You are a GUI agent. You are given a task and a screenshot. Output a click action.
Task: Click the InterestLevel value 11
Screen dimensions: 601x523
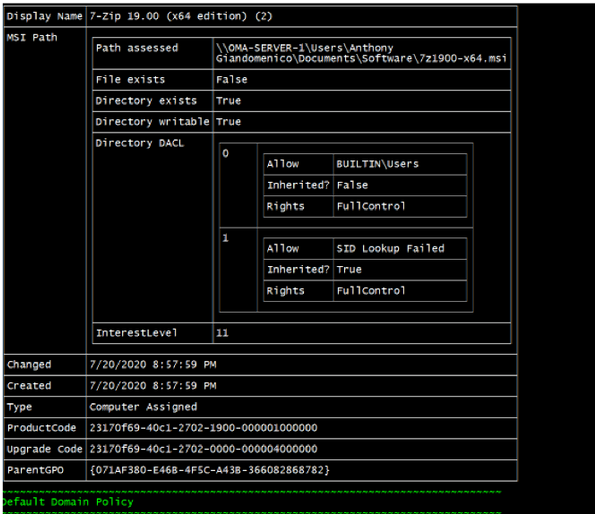pyautogui.click(x=222, y=332)
